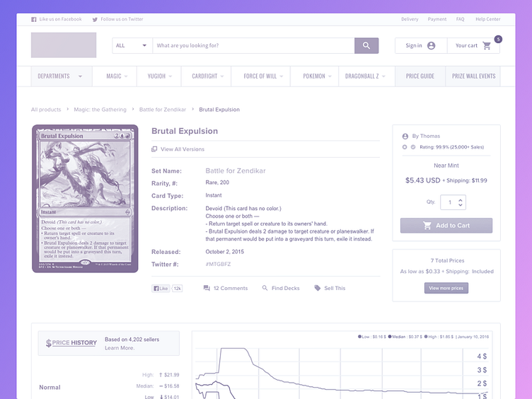Click the High legend dot in chart
The image size is (532, 399).
coord(426,337)
